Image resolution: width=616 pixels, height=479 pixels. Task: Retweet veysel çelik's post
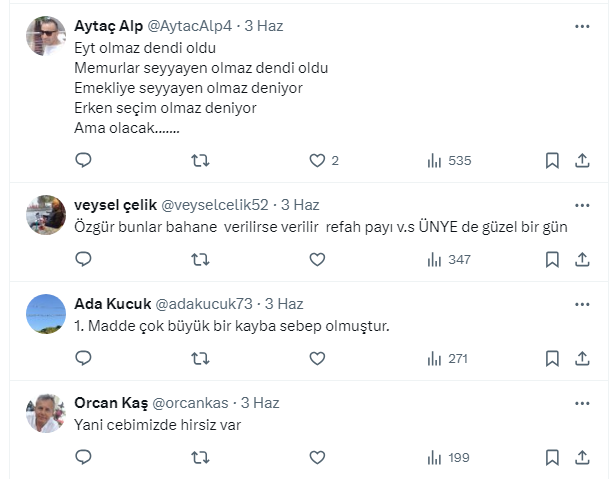pyautogui.click(x=200, y=259)
